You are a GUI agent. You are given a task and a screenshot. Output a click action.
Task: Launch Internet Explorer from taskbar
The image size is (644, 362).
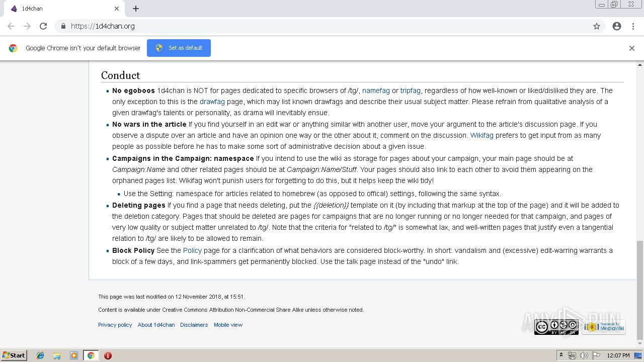40,355
